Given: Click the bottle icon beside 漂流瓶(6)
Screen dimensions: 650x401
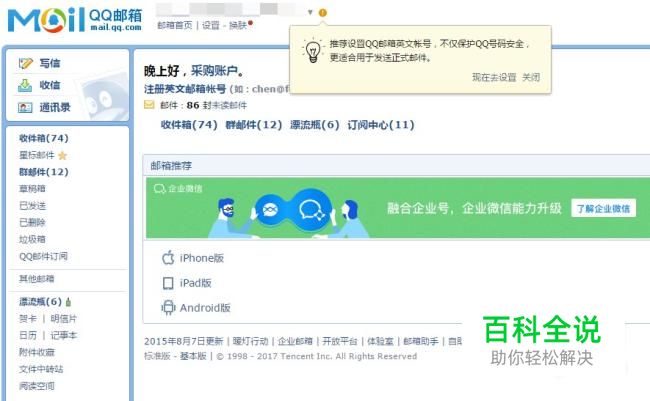Looking at the screenshot, I should click(x=68, y=302).
